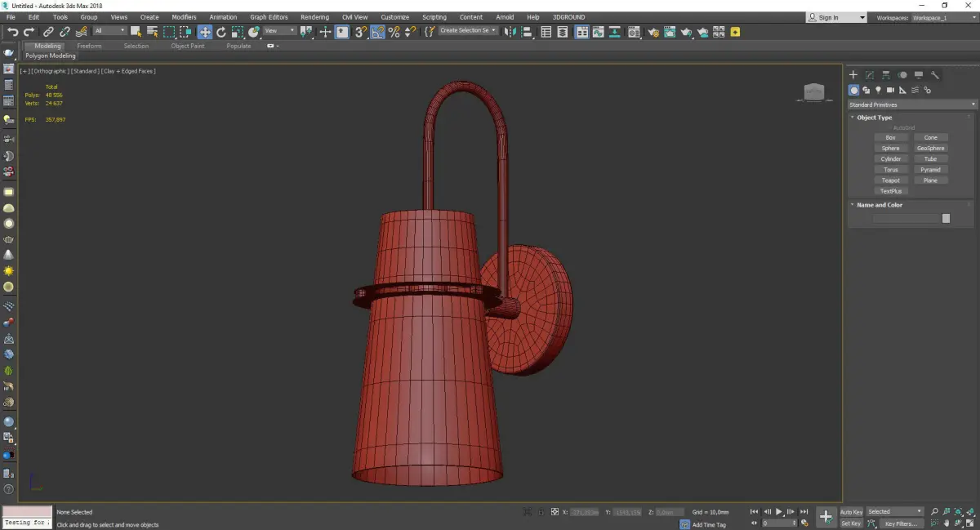
Task: Open the Hierarchy command panel tab
Action: (x=886, y=75)
